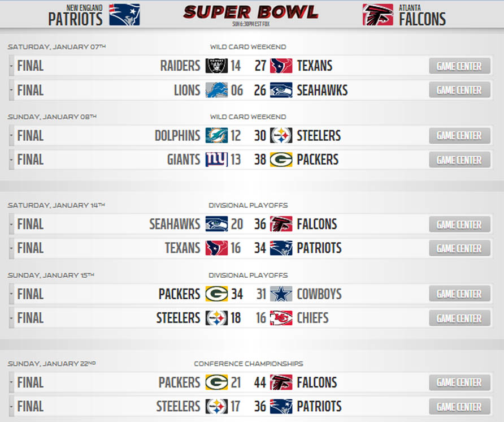Screen dimensions: 504x422
Task: Open the Patriots logo in the Super Bowl header
Action: (x=124, y=15)
